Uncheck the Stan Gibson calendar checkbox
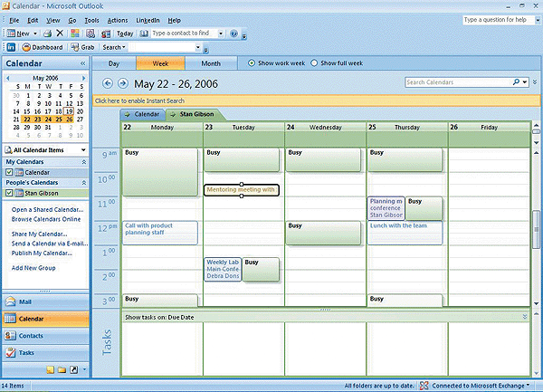 pos(9,193)
